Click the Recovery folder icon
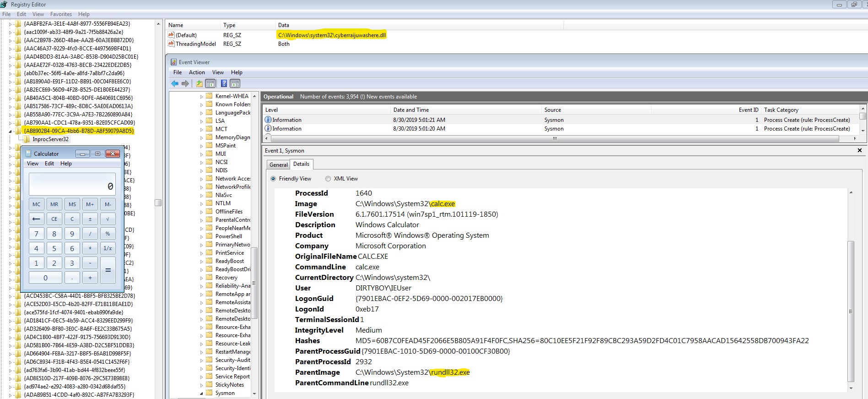Screen dimensions: 868x399 tap(209, 277)
